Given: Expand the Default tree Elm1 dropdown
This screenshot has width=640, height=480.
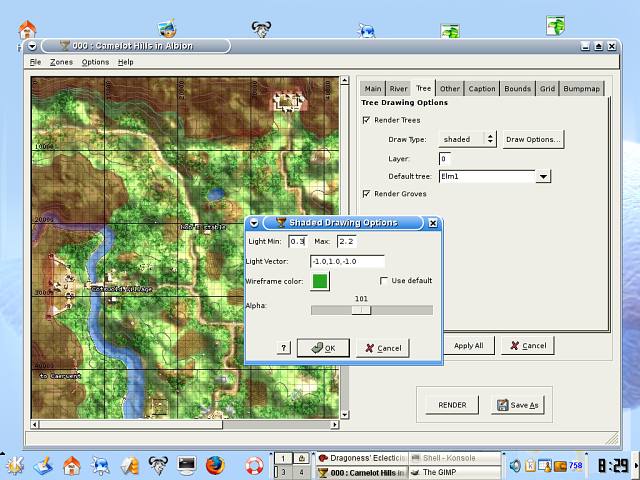Looking at the screenshot, I should pyautogui.click(x=543, y=177).
